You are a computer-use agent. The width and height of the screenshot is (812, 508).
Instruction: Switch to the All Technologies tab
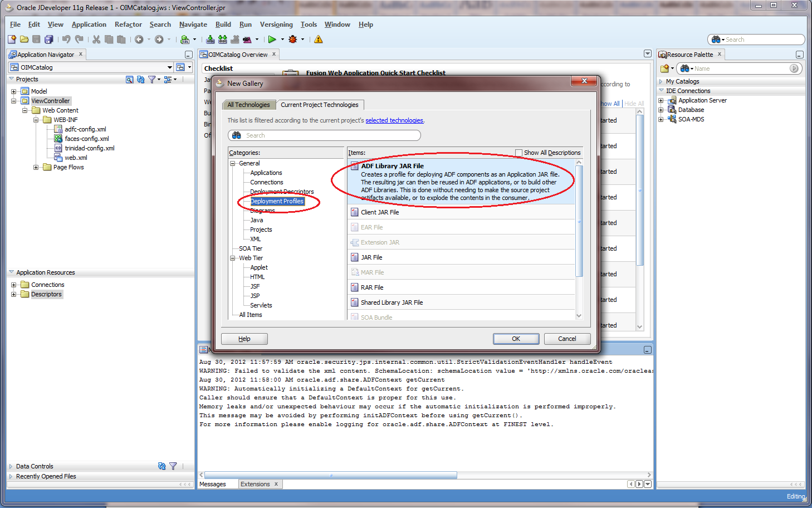point(248,105)
